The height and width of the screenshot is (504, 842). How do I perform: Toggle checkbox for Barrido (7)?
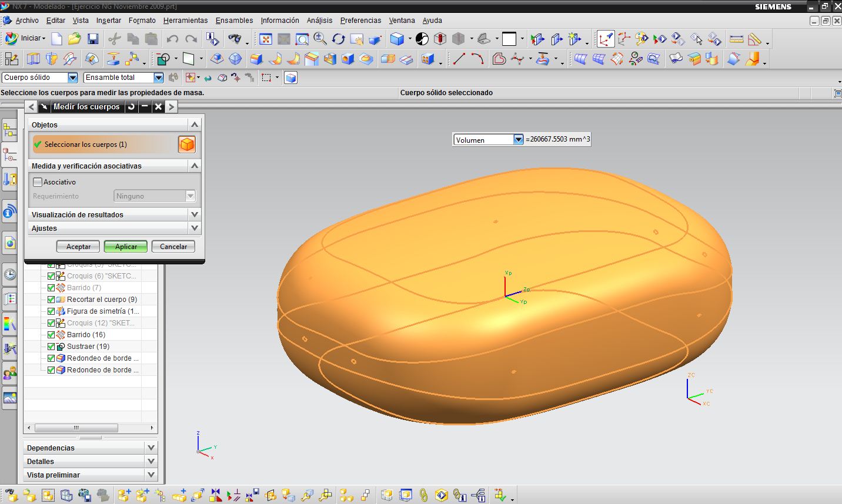click(51, 288)
